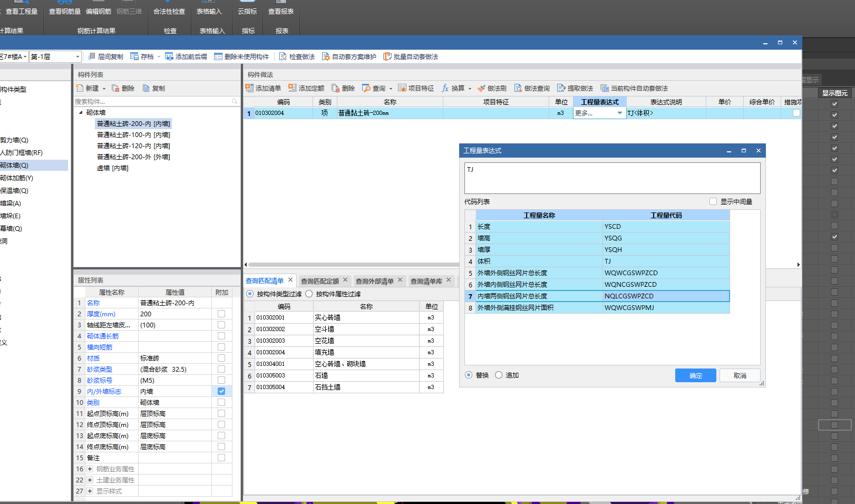
Task: Expand 显示样式 property group
Action: coord(90,491)
